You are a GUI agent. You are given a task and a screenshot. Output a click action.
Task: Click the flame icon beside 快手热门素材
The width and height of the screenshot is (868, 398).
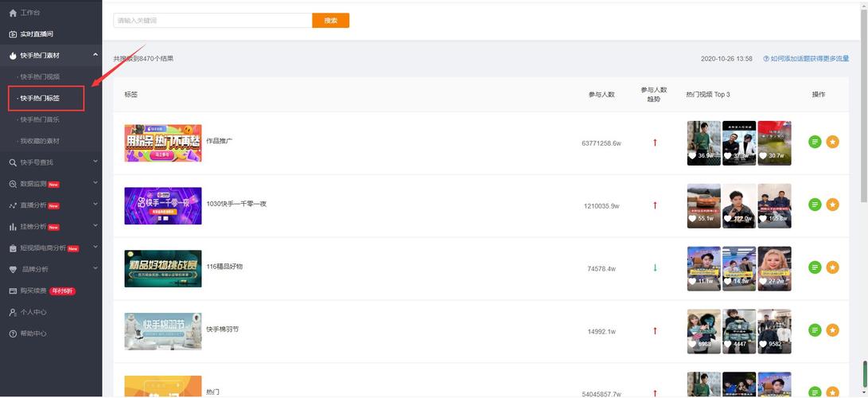[x=13, y=56]
